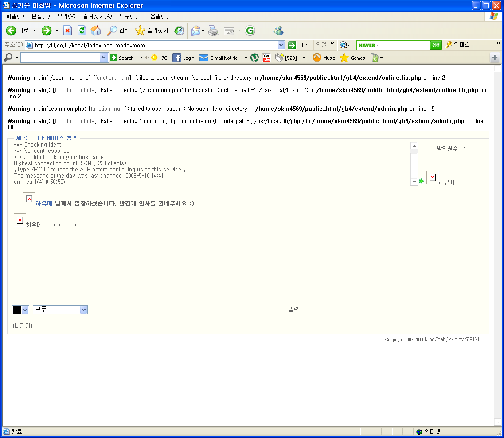The image size is (504, 438).
Task: Open the Messenger icon in toolbar
Action: click(x=278, y=31)
